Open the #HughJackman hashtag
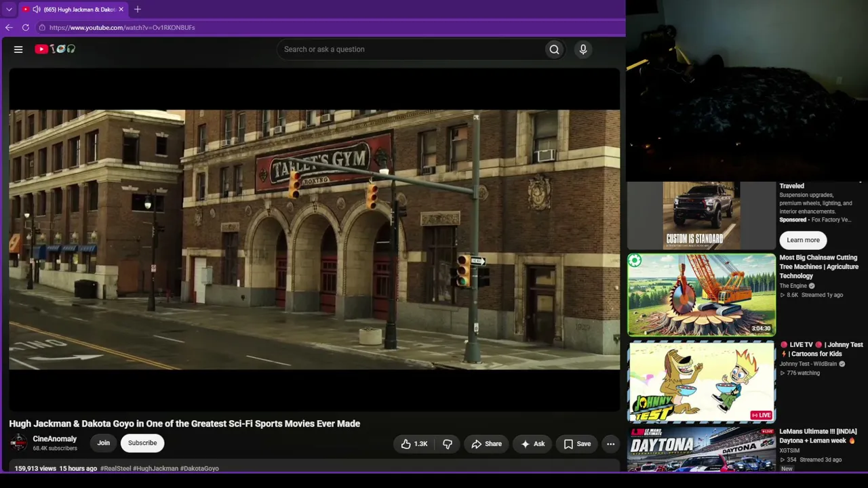868x488 pixels. click(155, 468)
